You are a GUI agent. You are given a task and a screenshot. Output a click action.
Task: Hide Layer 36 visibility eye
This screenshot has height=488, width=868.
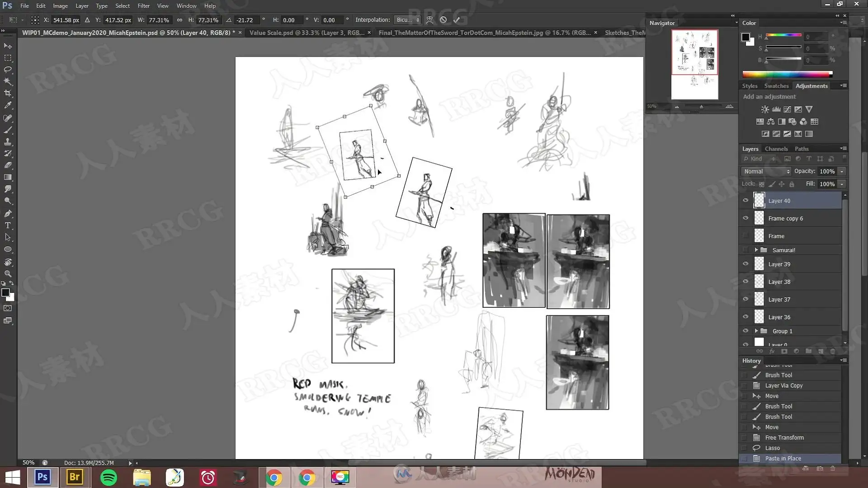745,317
